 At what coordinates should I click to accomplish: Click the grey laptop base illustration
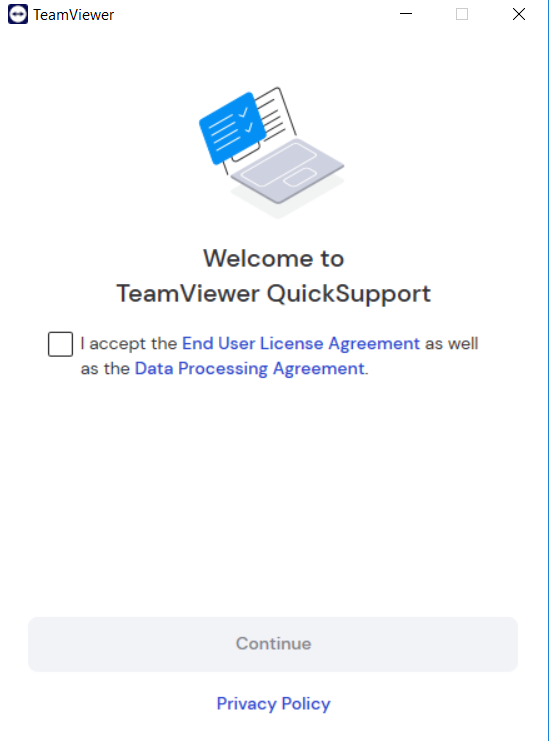tap(288, 171)
